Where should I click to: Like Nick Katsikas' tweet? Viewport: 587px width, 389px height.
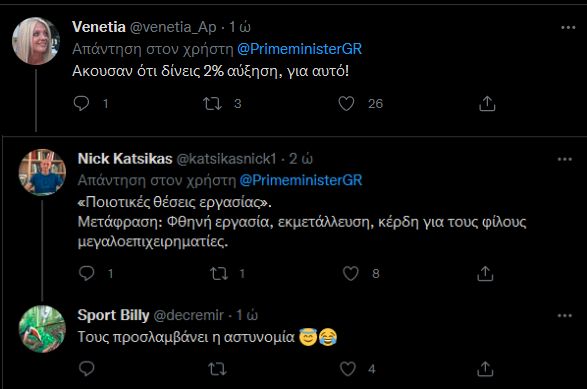click(x=351, y=274)
